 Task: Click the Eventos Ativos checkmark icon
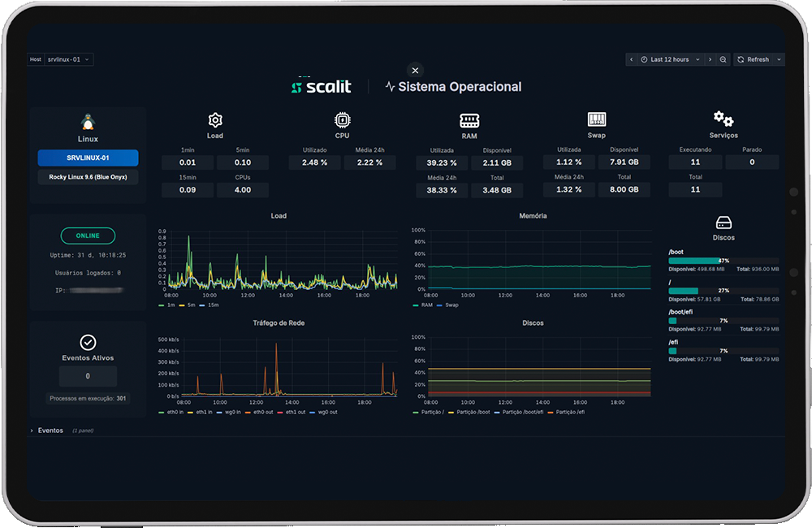click(x=88, y=342)
